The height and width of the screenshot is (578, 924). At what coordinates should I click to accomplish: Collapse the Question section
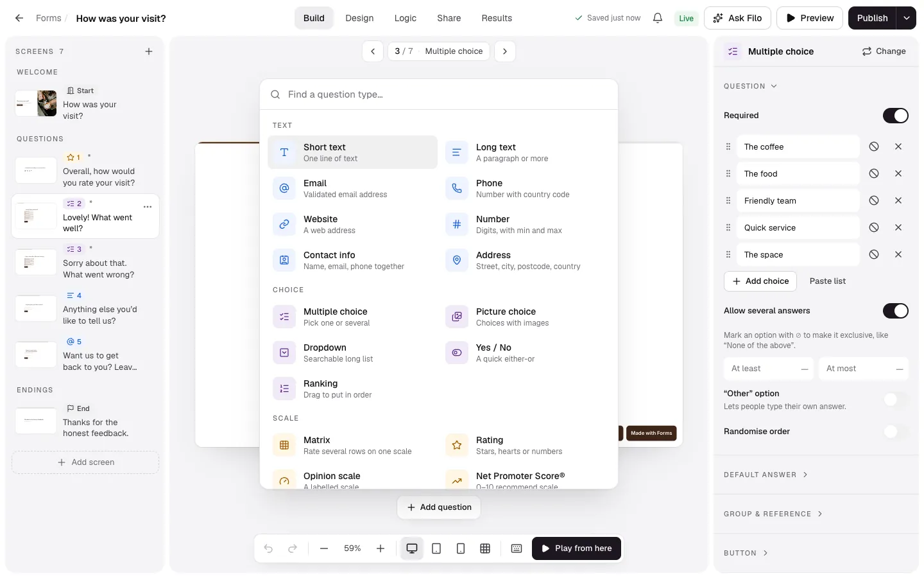(750, 86)
